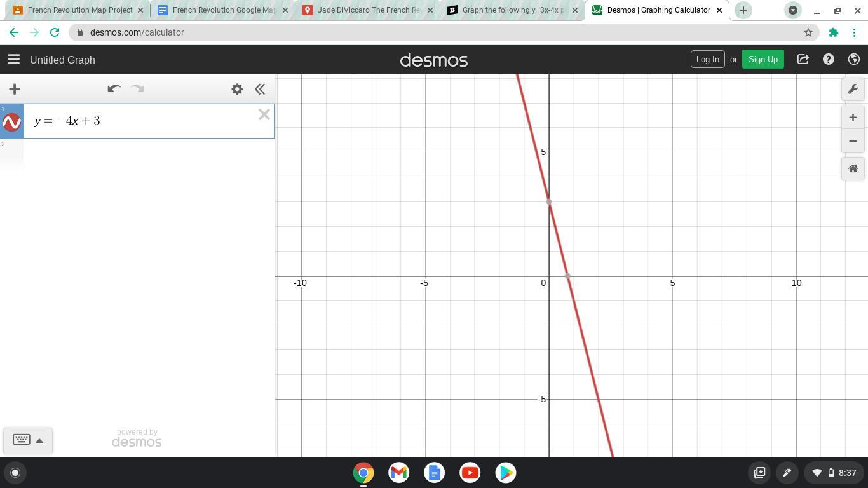Open the screen capture tray icon
This screenshot has height=488, width=868.
tap(759, 473)
